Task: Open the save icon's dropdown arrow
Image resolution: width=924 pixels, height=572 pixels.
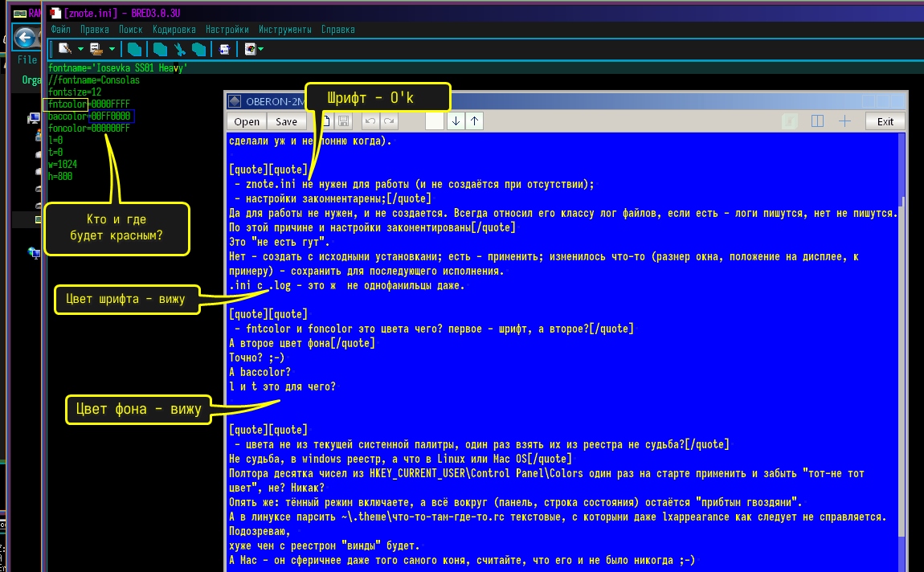Action: pos(110,50)
